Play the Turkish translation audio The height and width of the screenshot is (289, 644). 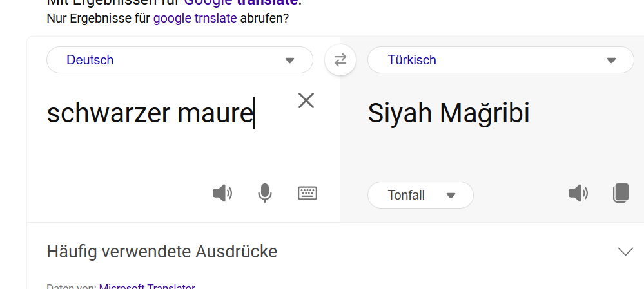[x=578, y=192]
